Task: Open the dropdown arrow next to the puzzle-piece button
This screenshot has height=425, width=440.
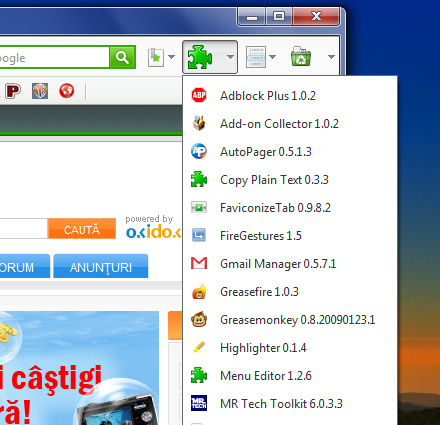Action: click(x=230, y=57)
